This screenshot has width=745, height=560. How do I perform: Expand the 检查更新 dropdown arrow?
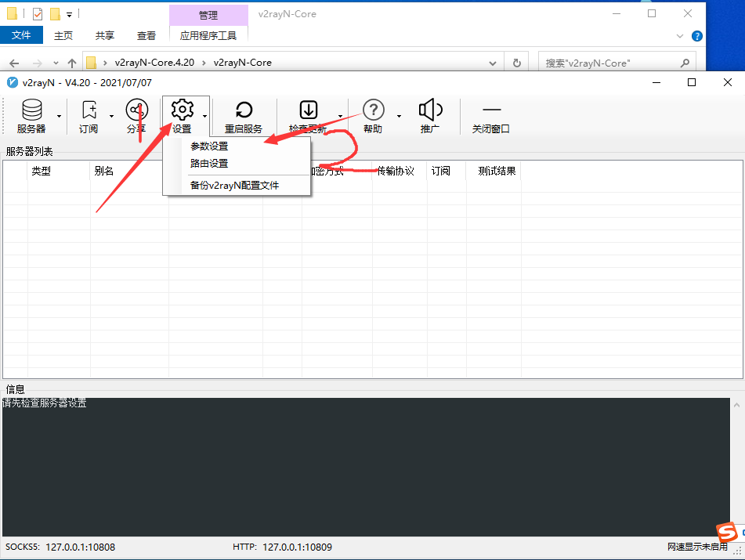click(340, 117)
